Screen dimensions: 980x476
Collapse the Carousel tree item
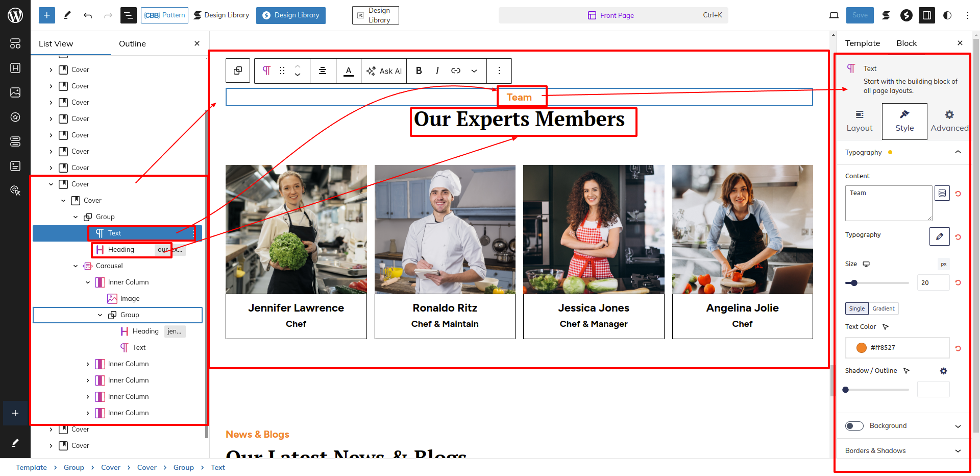(x=76, y=266)
